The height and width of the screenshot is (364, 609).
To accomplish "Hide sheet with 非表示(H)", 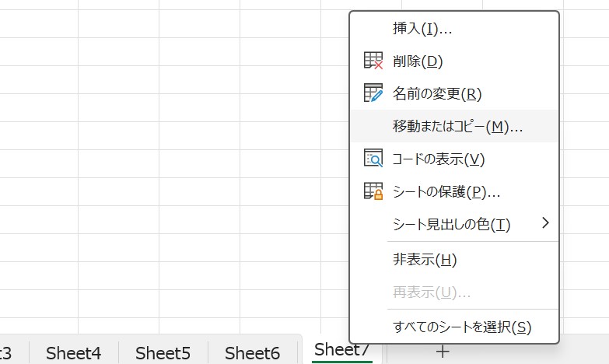I will click(425, 260).
